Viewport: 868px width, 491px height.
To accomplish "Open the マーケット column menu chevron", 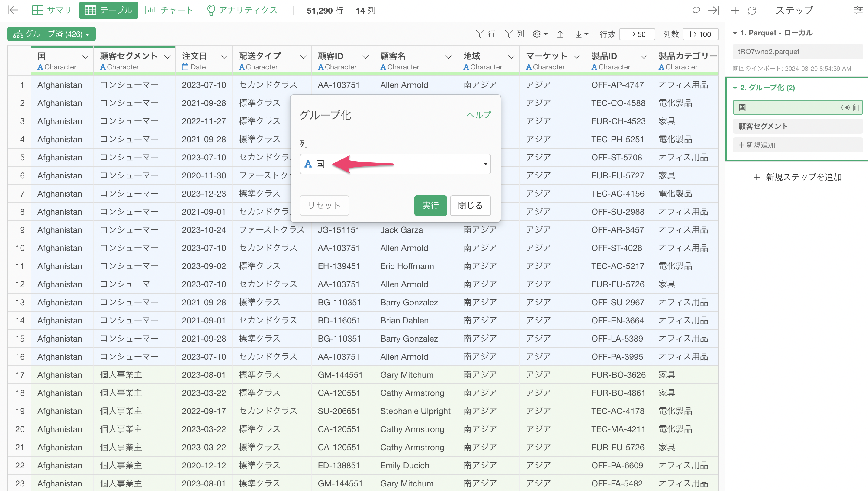I will click(x=577, y=57).
